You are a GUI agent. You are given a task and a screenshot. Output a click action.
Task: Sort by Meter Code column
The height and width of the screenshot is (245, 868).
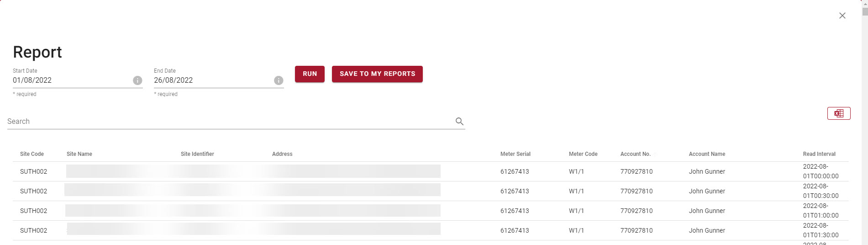pyautogui.click(x=583, y=154)
